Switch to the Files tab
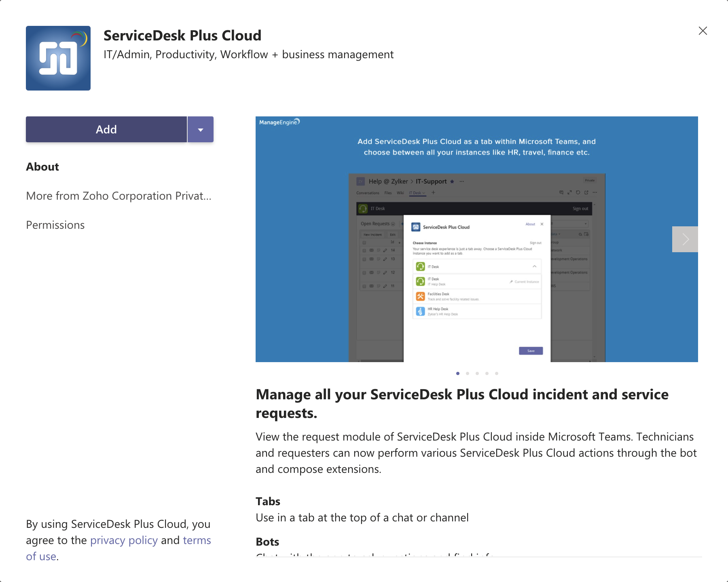The width and height of the screenshot is (728, 582). [388, 193]
